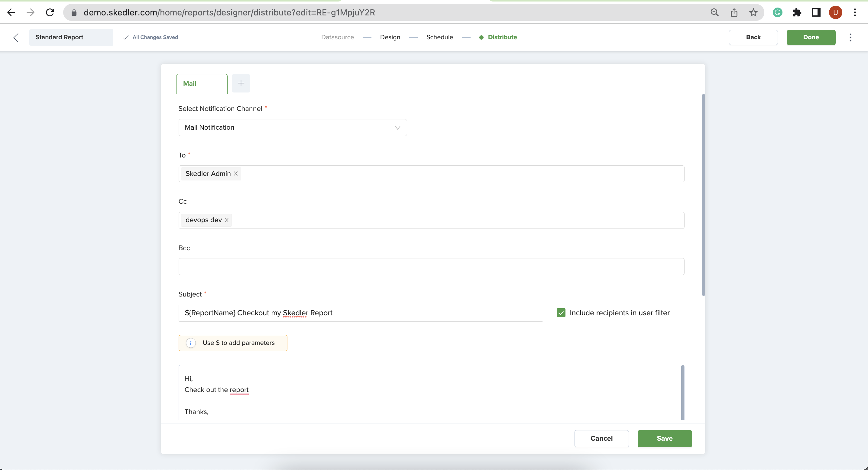Expand the Mail Notification channel dropdown
Image resolution: width=868 pixels, height=470 pixels.
pos(293,127)
